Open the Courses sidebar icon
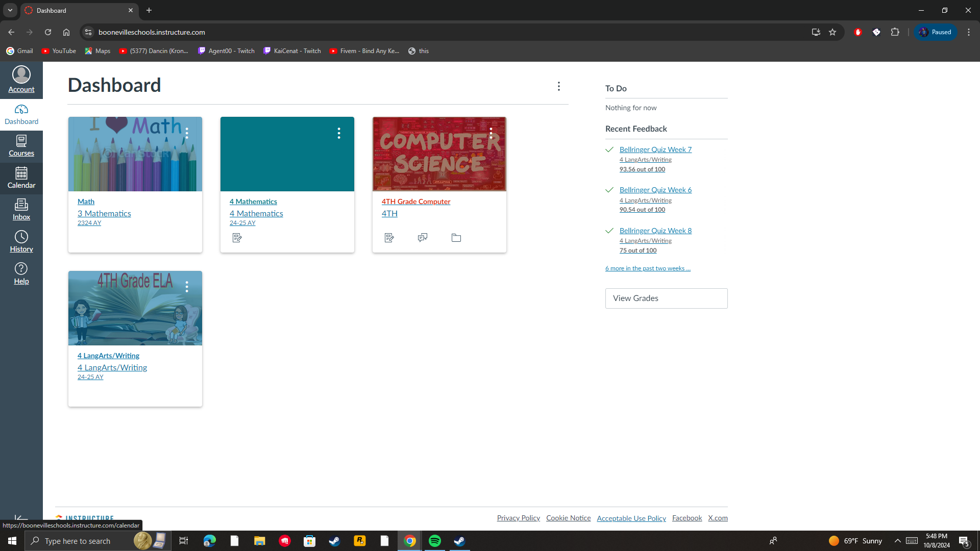The height and width of the screenshot is (551, 980). (x=21, y=146)
